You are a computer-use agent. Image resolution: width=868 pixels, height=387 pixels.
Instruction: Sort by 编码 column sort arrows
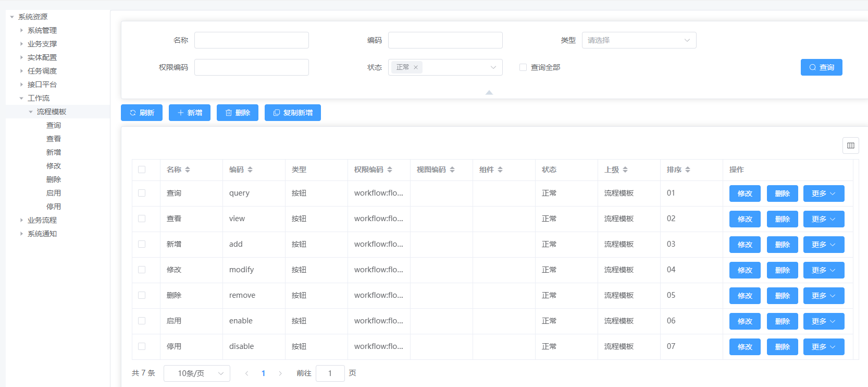pyautogui.click(x=250, y=170)
